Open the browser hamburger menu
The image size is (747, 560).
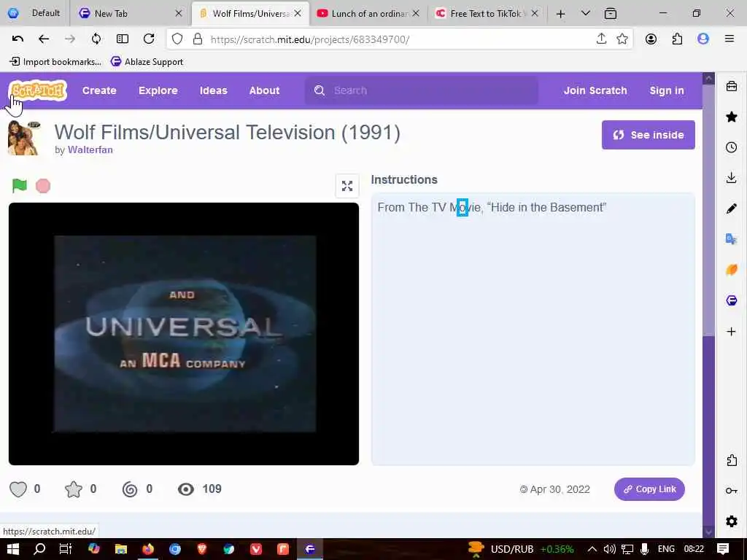[729, 39]
